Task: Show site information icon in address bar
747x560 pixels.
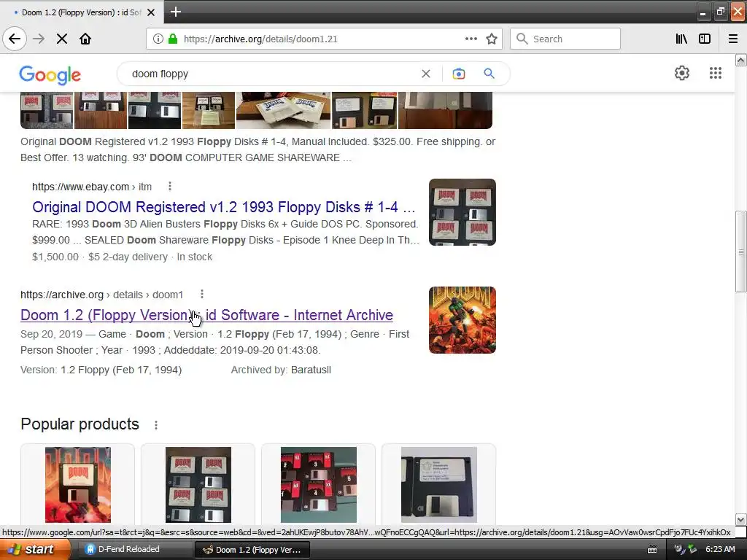Action: (x=158, y=39)
